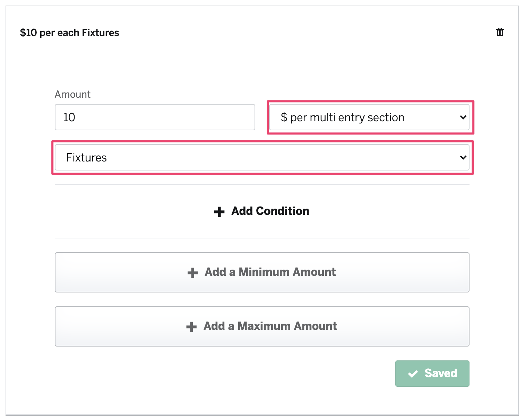Click the Add Condition button
525x420 pixels.
pos(262,211)
